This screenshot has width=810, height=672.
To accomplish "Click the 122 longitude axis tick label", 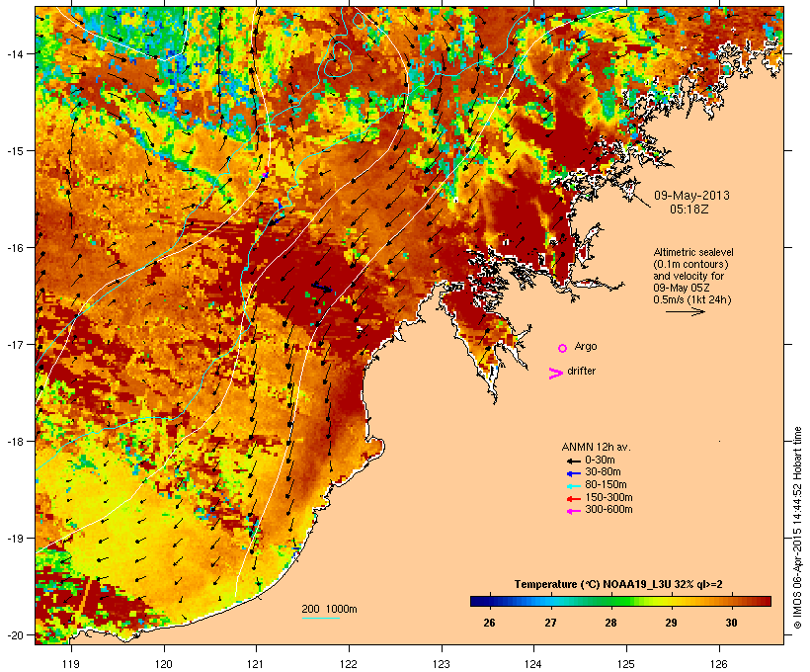I will 349,664.
